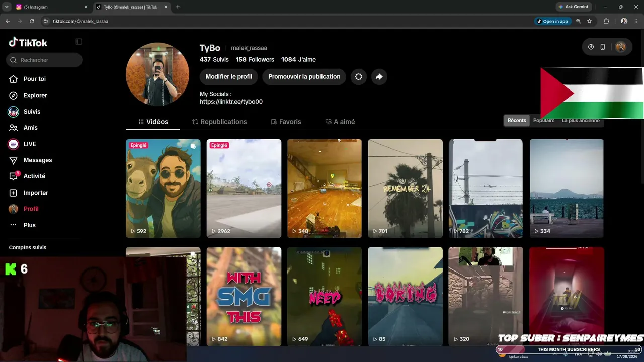Click the Open in app button
The width and height of the screenshot is (644, 362).
point(552,21)
